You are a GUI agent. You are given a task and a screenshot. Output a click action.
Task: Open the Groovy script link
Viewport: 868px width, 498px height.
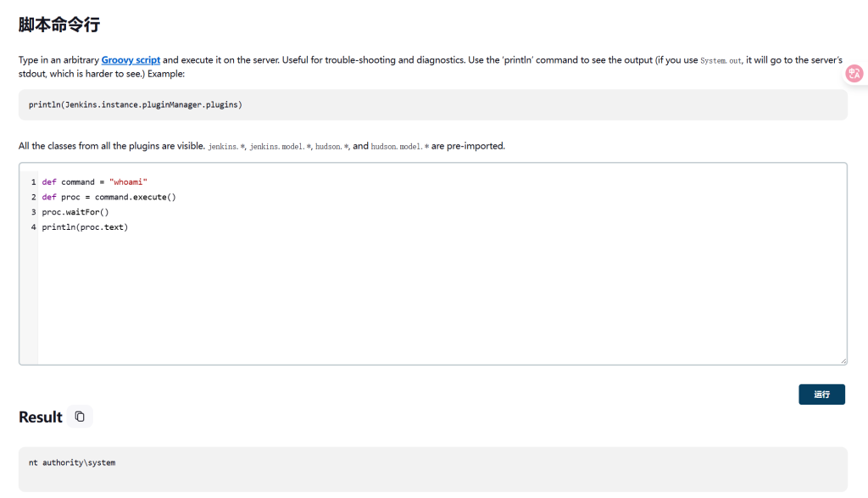(x=131, y=60)
